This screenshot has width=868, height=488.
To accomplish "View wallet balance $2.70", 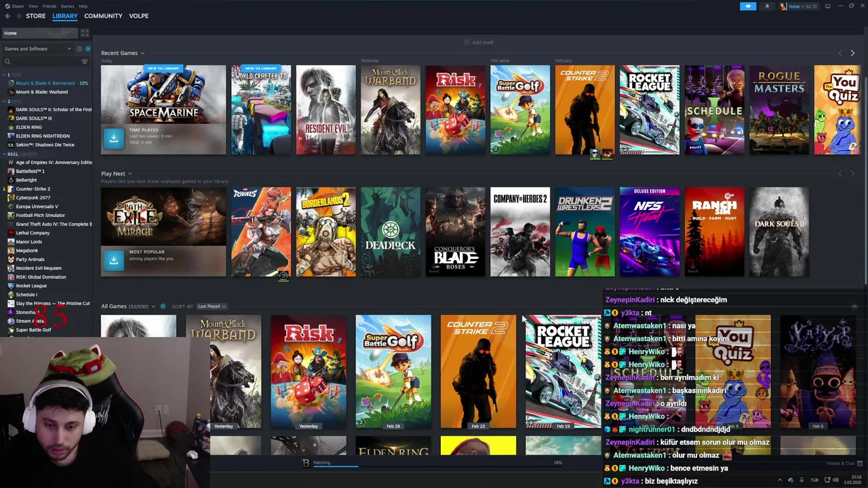I will 811,6.
